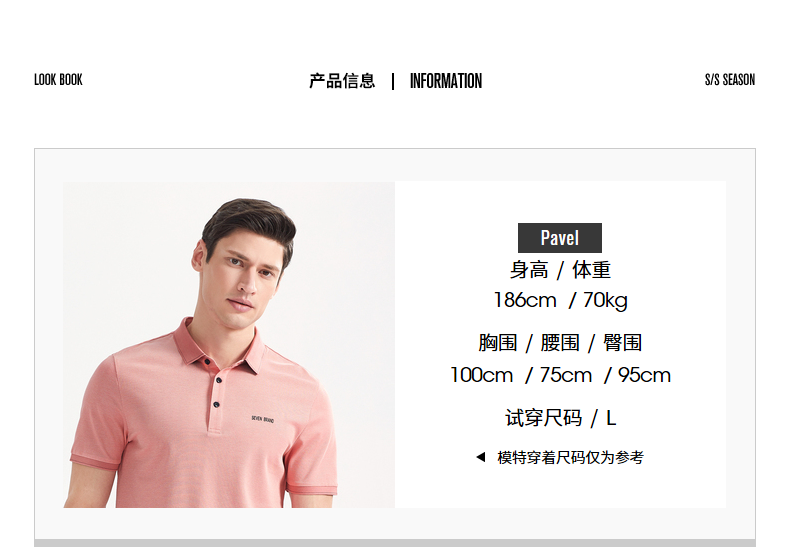The width and height of the screenshot is (790, 553).
Task: Click the model photo in pink polo
Action: (229, 344)
